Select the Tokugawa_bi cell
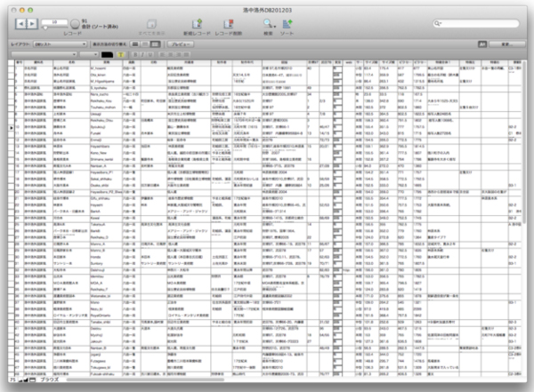The height and width of the screenshot is (392, 534). pos(106,367)
